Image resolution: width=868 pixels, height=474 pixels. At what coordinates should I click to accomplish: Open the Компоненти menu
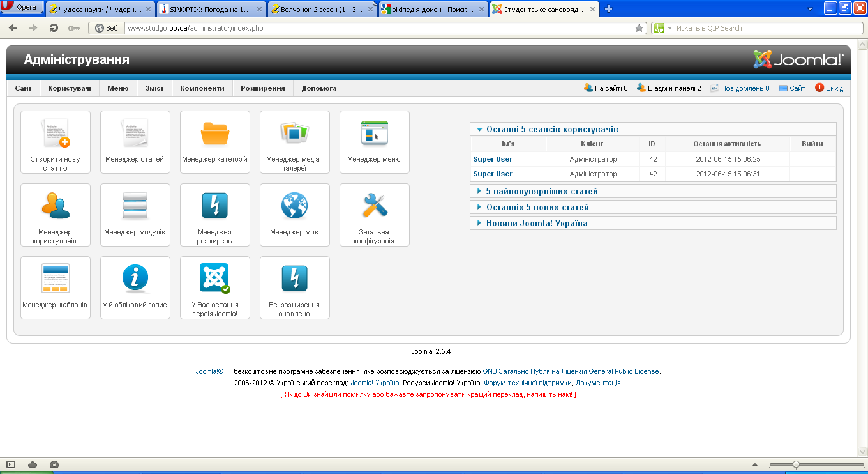[202, 88]
